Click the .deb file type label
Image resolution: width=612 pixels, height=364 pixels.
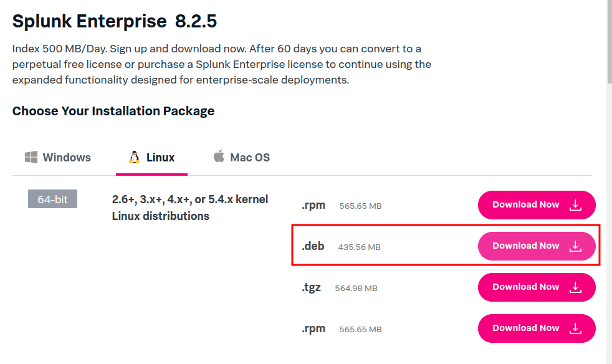(x=313, y=246)
